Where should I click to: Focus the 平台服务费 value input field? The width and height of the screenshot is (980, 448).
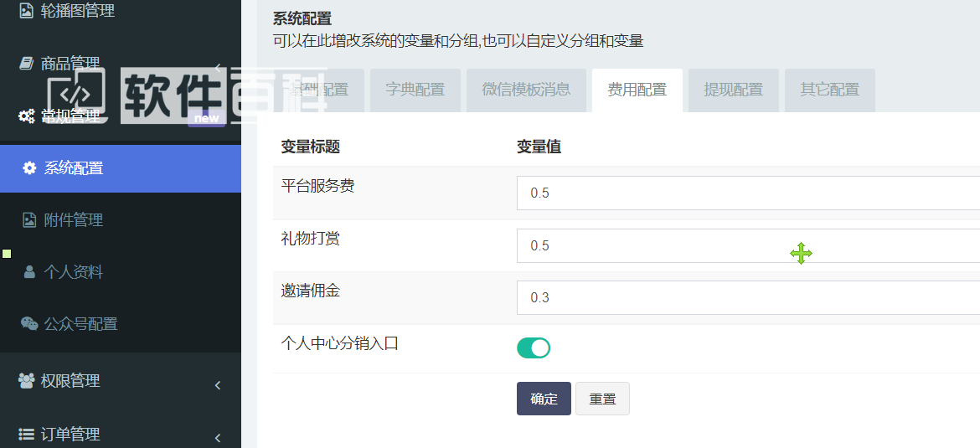pyautogui.click(x=747, y=193)
